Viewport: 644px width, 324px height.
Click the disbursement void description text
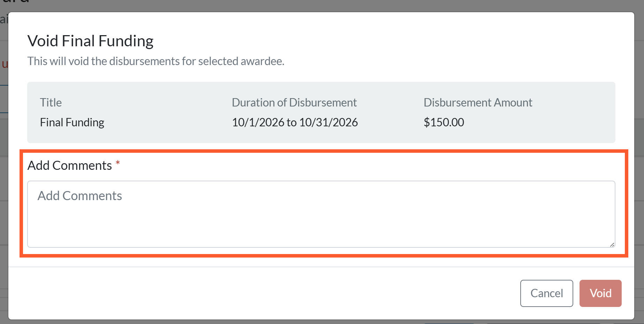click(156, 61)
